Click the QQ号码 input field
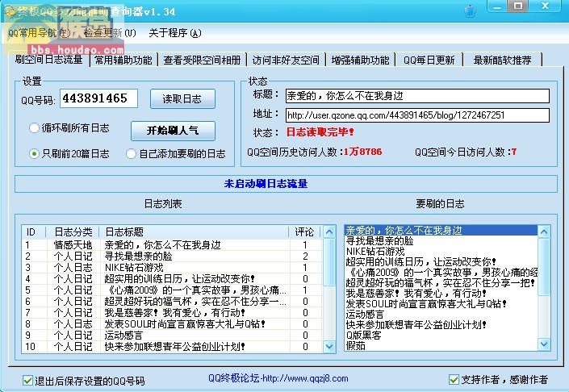 [98, 98]
